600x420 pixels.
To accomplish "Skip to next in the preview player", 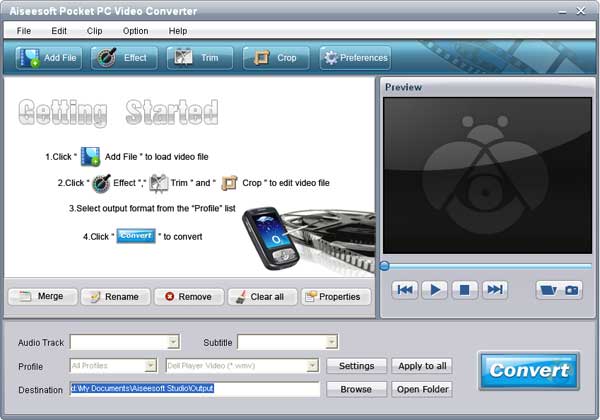I will 495,290.
